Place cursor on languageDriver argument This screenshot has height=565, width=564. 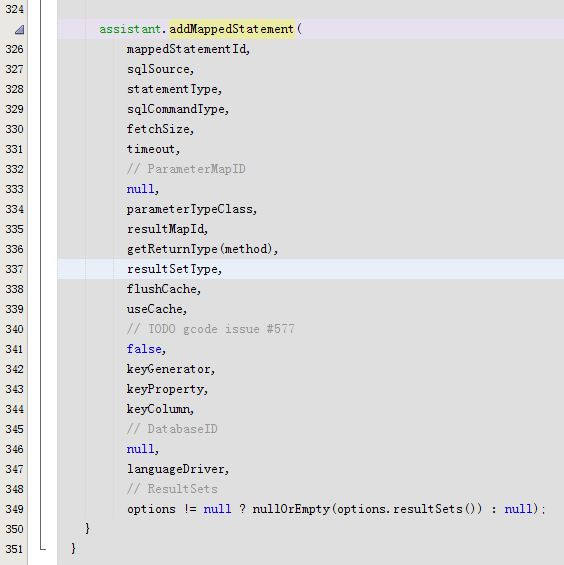[x=176, y=469]
